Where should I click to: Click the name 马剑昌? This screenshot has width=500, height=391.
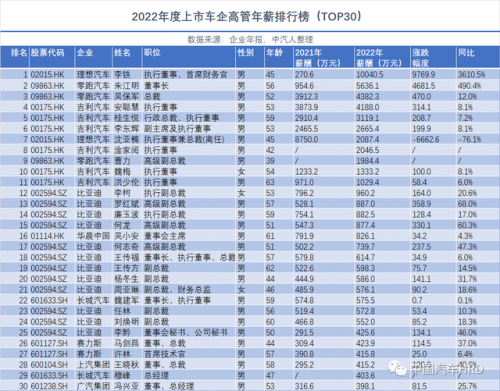(126, 343)
